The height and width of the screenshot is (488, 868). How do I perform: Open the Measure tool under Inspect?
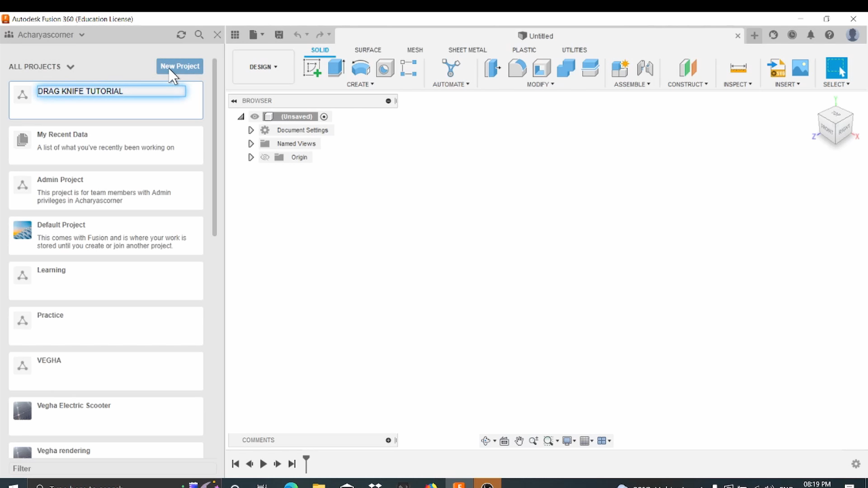pos(738,68)
